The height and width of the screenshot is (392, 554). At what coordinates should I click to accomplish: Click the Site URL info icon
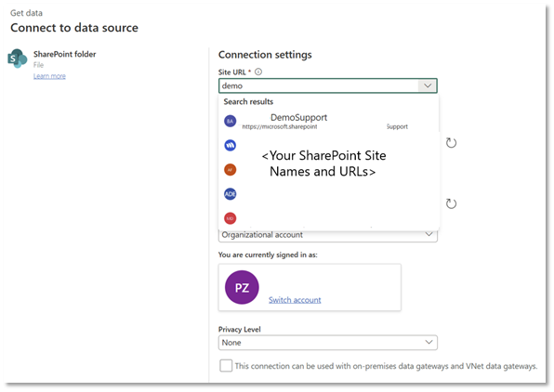[x=258, y=72]
